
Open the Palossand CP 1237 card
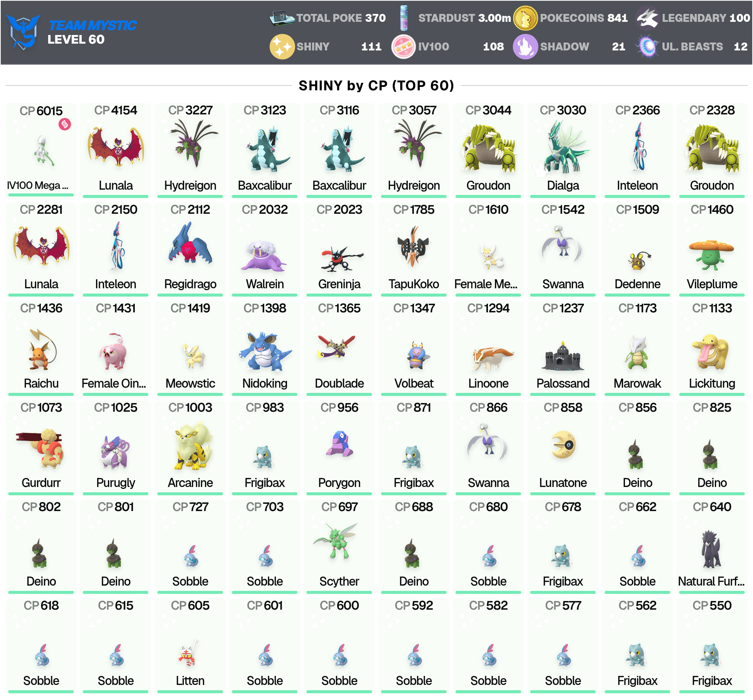(x=562, y=348)
